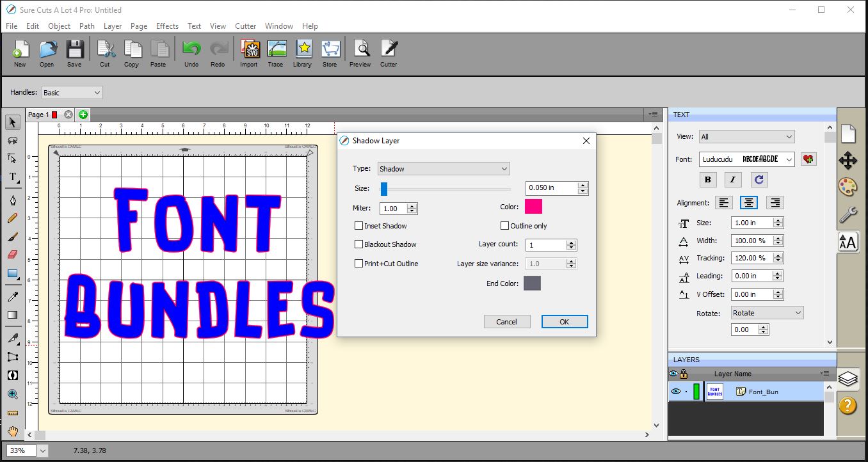Click the text refresh rotate button
868x462 pixels.
759,180
